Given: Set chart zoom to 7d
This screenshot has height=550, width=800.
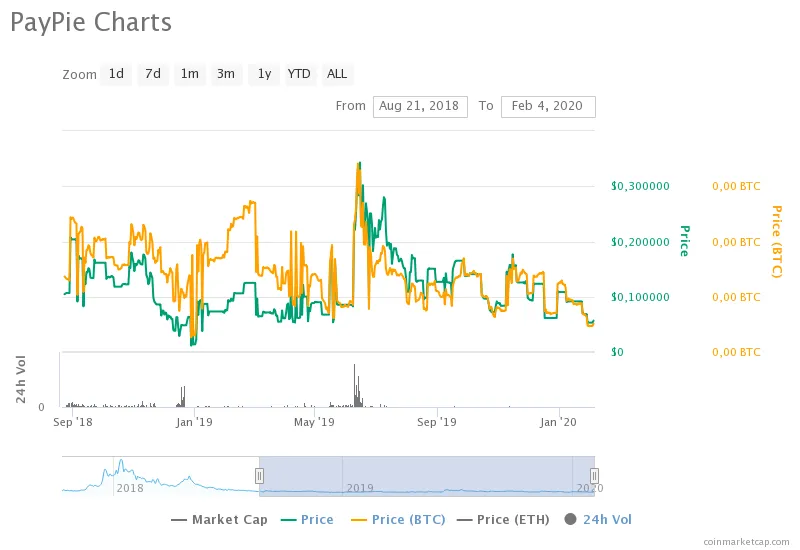Looking at the screenshot, I should point(153,74).
